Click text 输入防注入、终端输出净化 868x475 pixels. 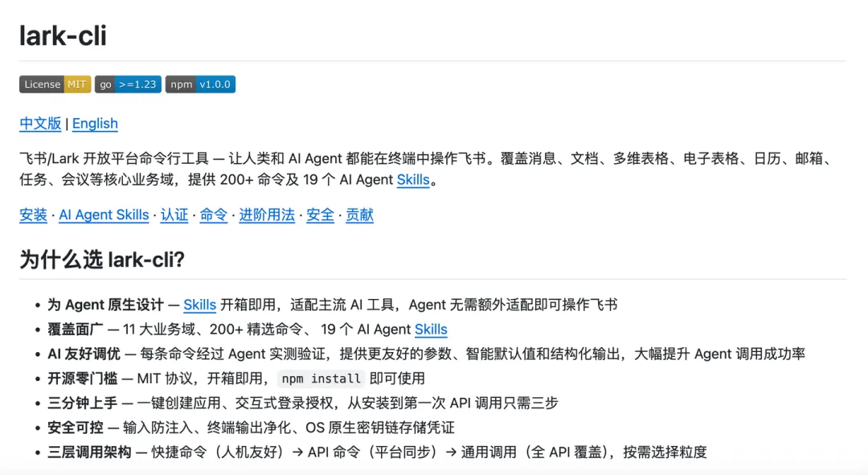207,428
